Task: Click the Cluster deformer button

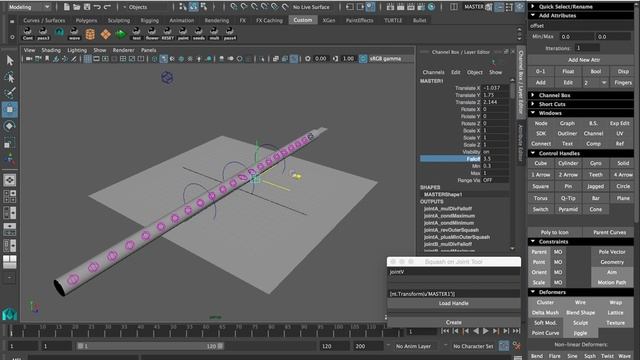Action: (x=545, y=302)
